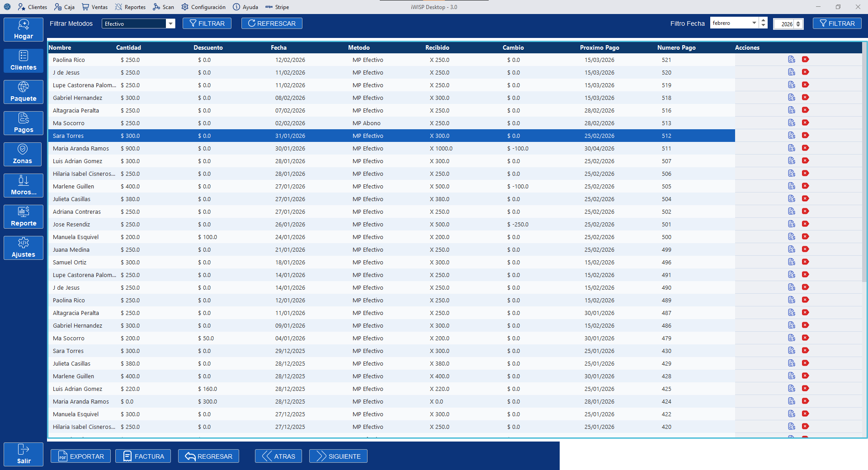Open receipt icon for Sara Torres payment 512
This screenshot has width=868, height=470.
[791, 136]
